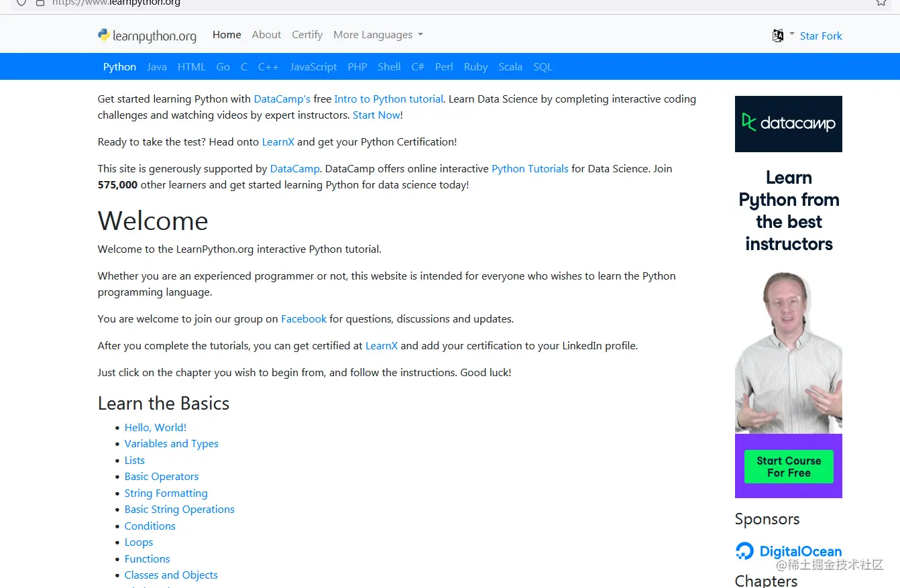Open Intro to Python tutorial link
The image size is (900, 588).
(x=389, y=99)
